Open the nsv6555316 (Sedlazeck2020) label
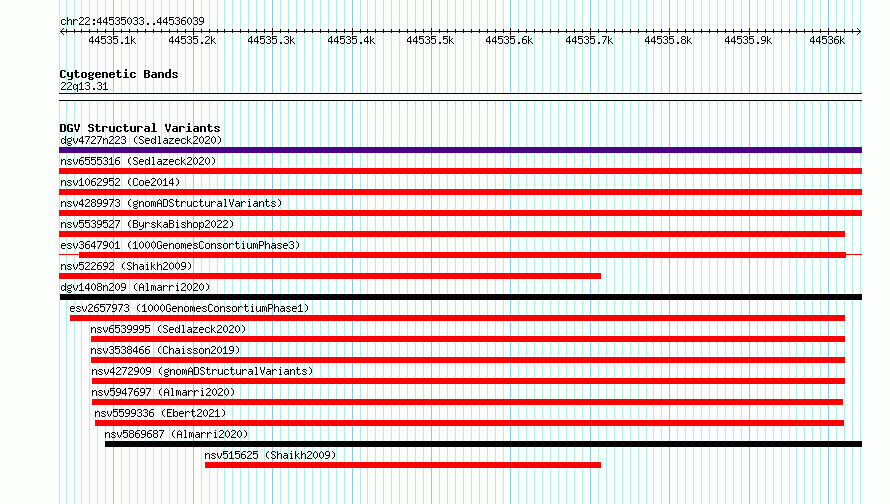 [x=138, y=161]
